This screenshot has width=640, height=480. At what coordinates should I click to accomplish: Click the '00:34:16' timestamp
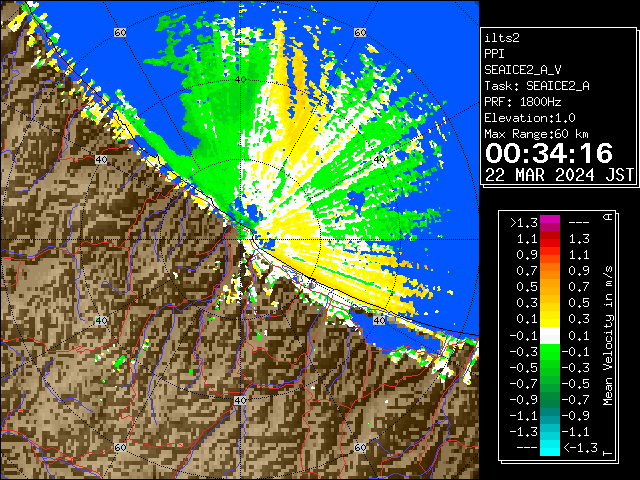tap(549, 153)
